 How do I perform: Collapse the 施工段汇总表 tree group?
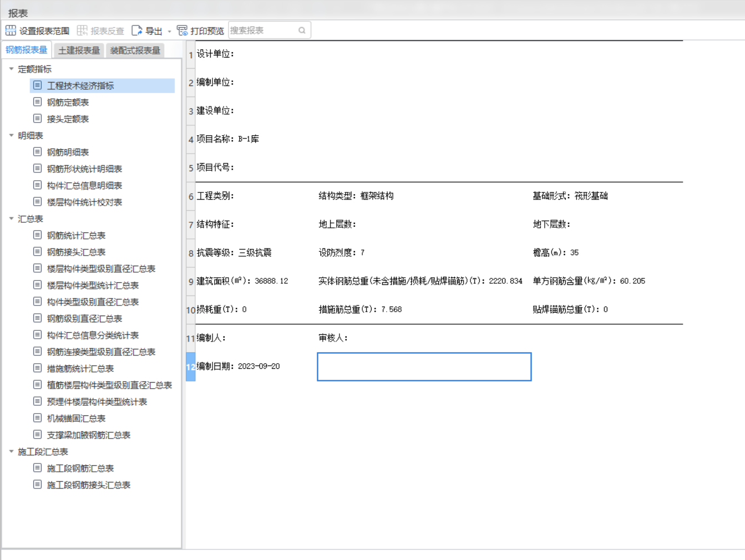11,451
